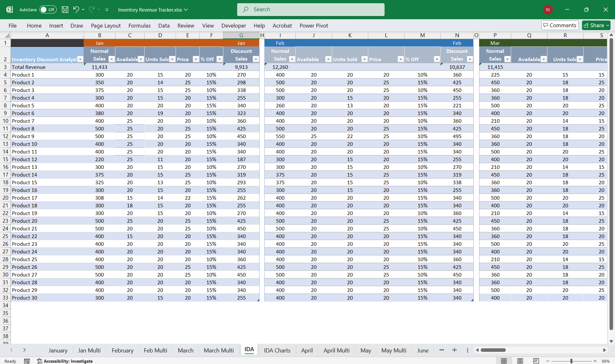Click the horizontal scrollbar thumb
Screen dimensions: 615x364
click(x=493, y=350)
